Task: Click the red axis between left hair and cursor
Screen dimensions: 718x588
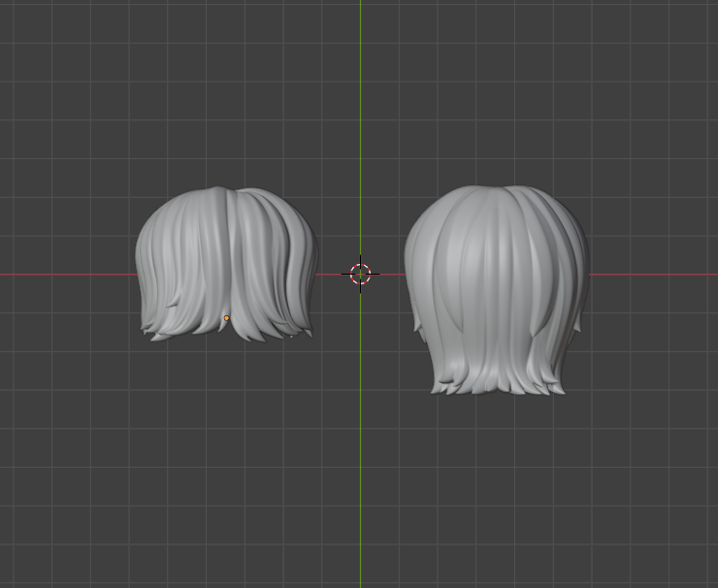Action: click(x=332, y=275)
